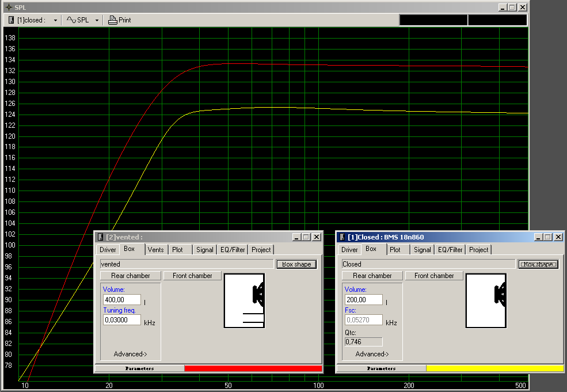Select Box tab in vented window

point(129,249)
